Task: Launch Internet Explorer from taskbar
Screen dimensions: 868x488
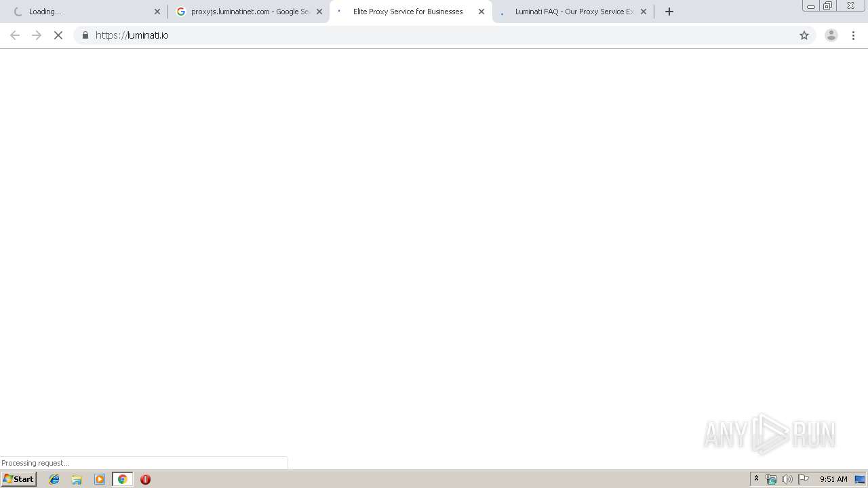Action: coord(54,479)
